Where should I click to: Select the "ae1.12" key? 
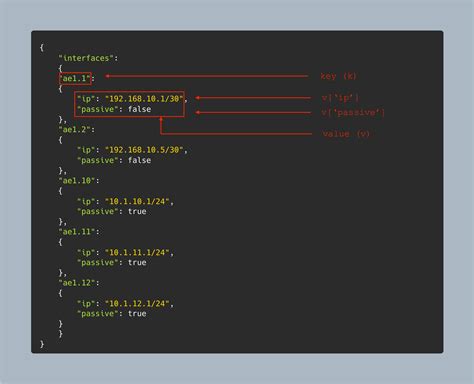[77, 283]
